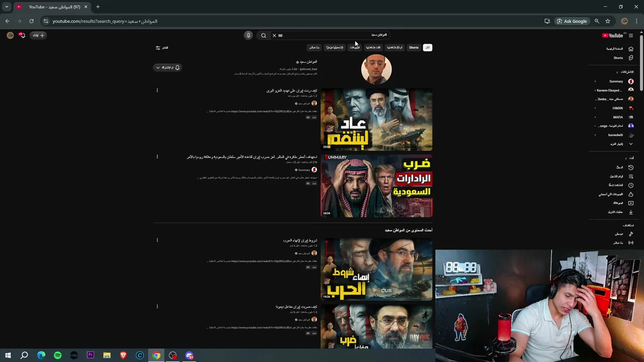Open YouTube account avatar menu
644x362 pixels.
[x=10, y=35]
